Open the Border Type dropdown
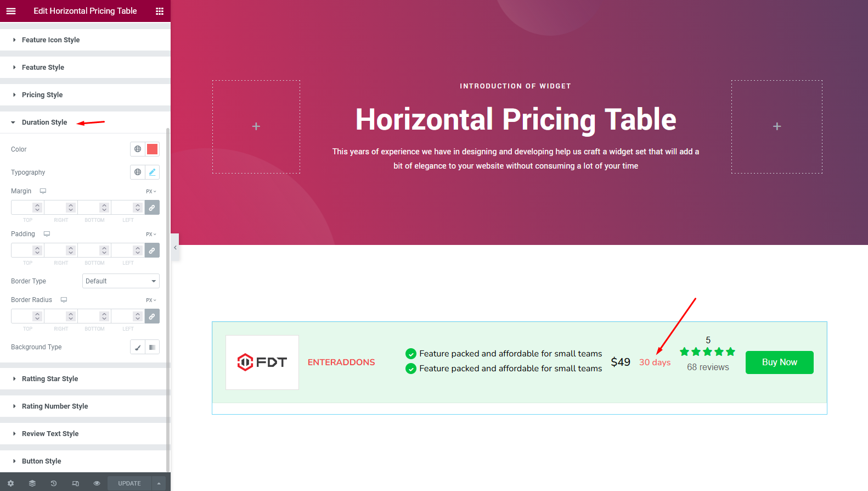 (x=120, y=281)
